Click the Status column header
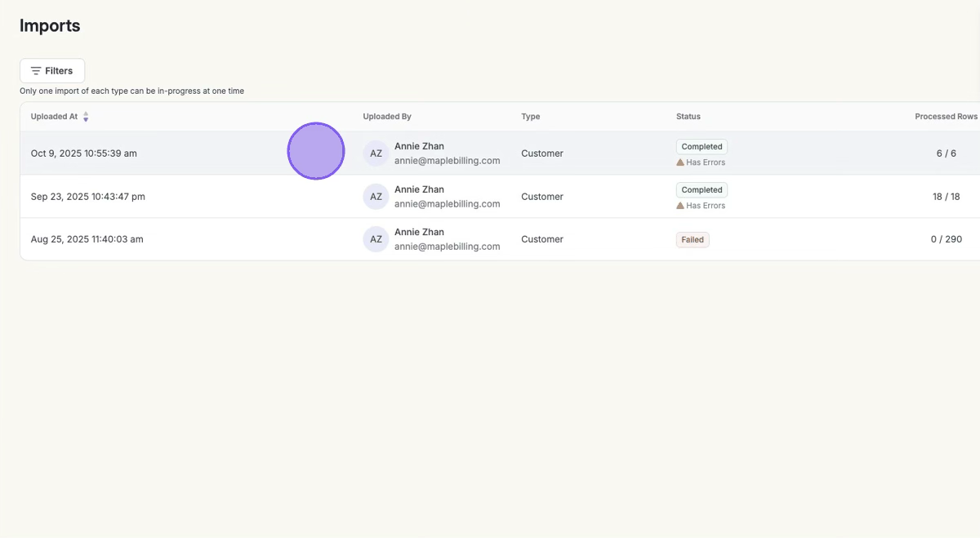This screenshot has height=538, width=980. (688, 117)
